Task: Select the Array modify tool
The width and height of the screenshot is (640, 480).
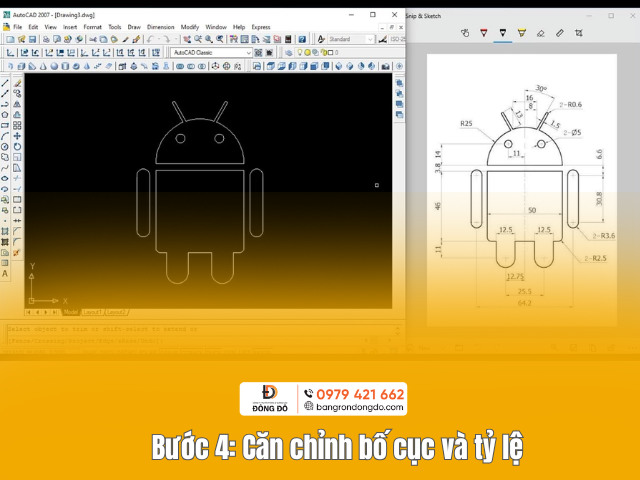Action: point(17,125)
